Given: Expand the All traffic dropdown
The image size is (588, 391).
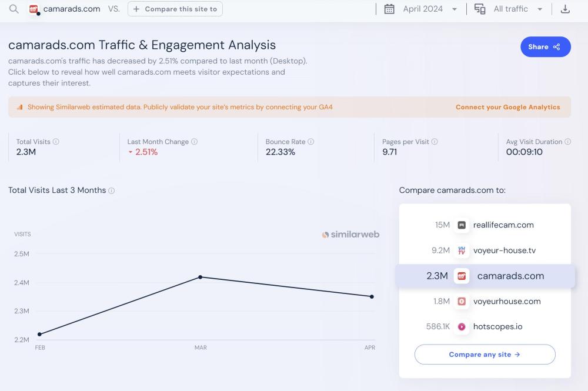Looking at the screenshot, I should [517, 9].
